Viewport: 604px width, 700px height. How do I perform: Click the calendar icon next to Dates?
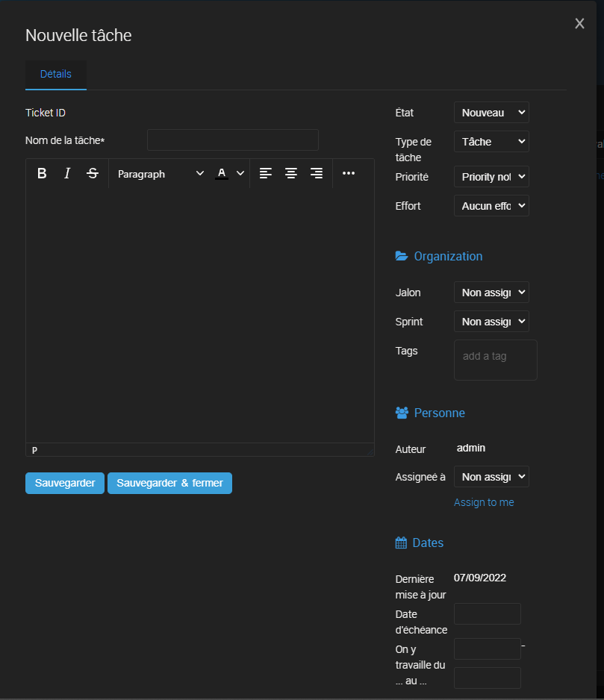(x=401, y=543)
